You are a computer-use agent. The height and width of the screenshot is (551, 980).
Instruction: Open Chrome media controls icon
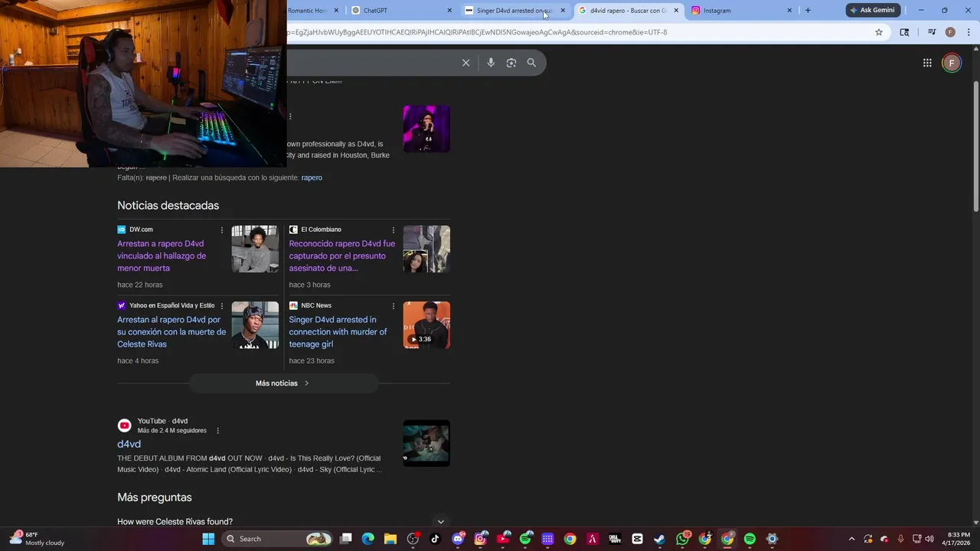[x=932, y=32]
